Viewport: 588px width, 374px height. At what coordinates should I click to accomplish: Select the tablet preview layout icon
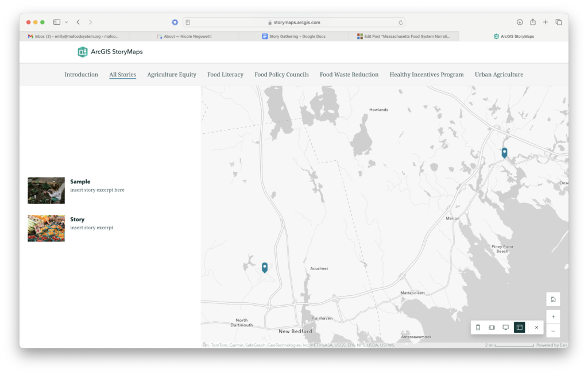pyautogui.click(x=492, y=327)
